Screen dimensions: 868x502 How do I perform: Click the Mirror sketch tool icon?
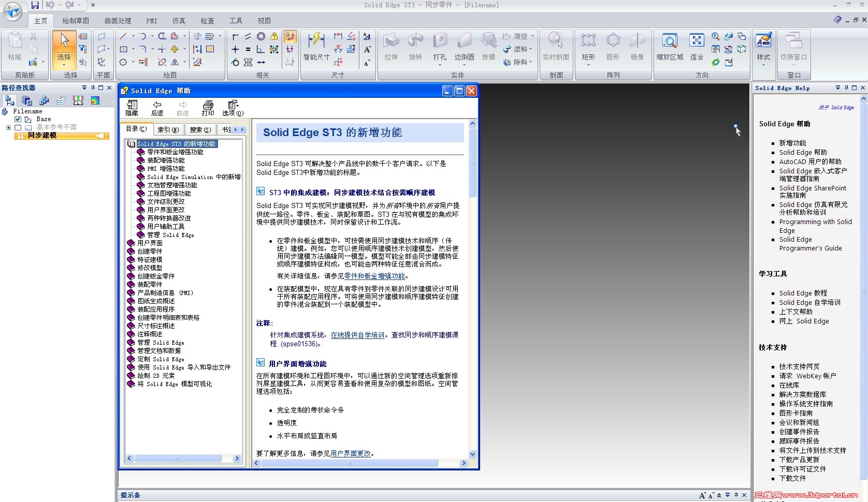coord(175,62)
